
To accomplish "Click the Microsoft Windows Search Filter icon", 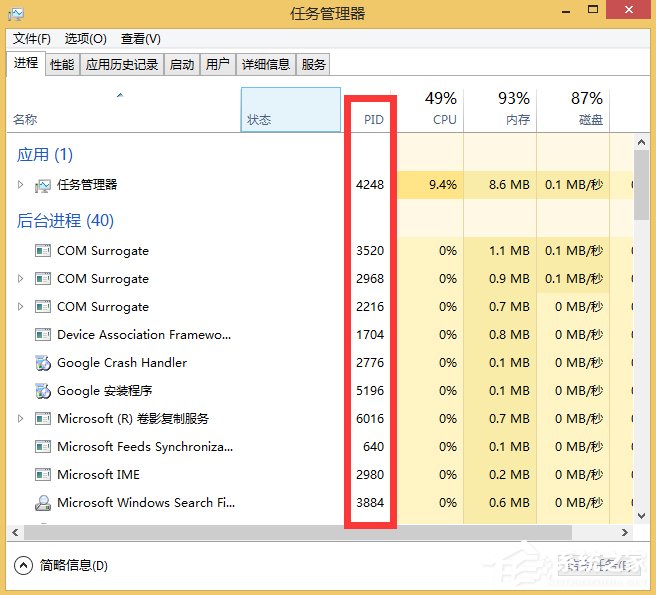I will click(43, 503).
